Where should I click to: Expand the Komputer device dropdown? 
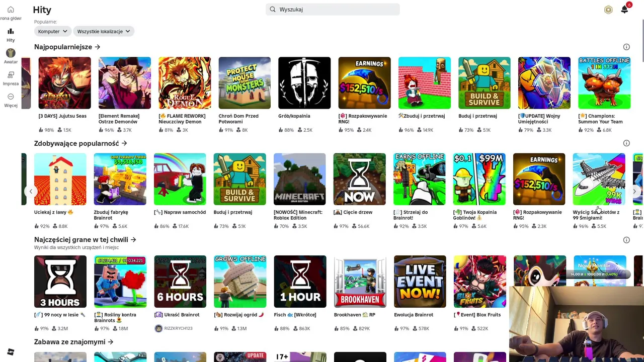[52, 31]
